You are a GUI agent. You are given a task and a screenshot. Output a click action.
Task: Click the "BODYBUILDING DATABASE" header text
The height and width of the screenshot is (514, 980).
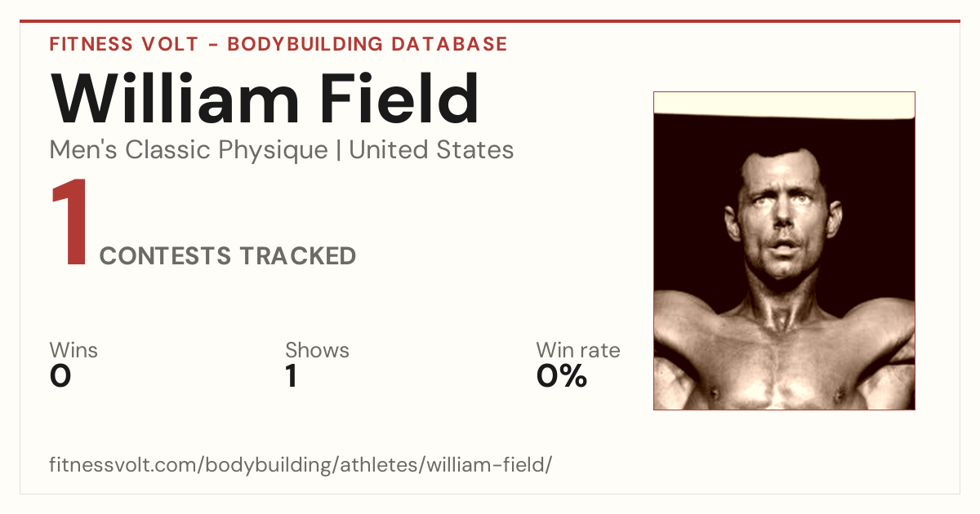click(x=367, y=44)
